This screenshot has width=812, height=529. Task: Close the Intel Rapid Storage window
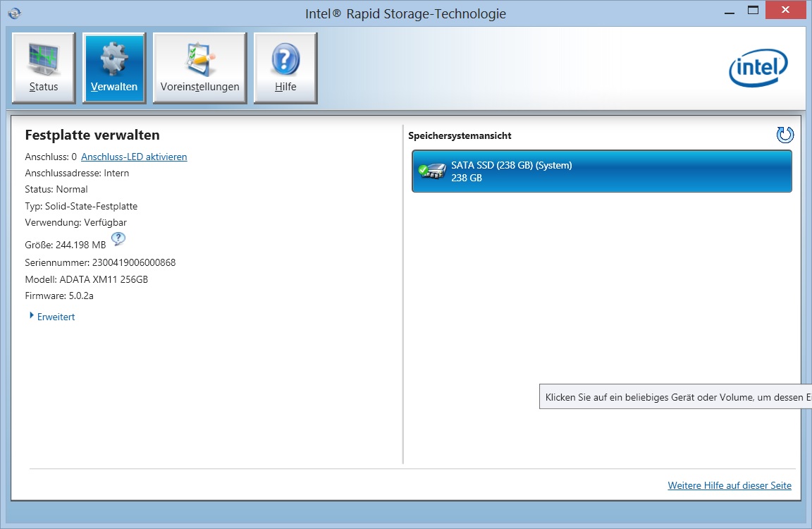786,10
